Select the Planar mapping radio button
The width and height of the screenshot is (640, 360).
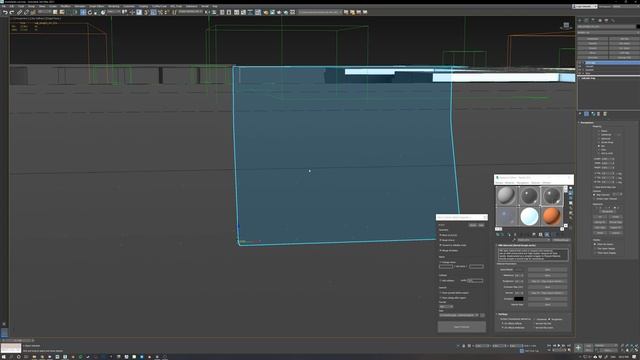click(599, 131)
